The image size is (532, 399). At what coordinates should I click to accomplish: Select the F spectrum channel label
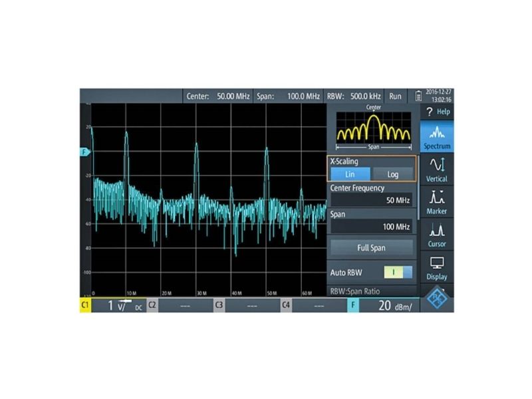(353, 305)
